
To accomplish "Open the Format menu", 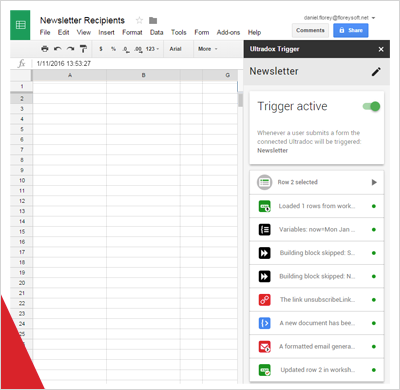I will coord(132,32).
